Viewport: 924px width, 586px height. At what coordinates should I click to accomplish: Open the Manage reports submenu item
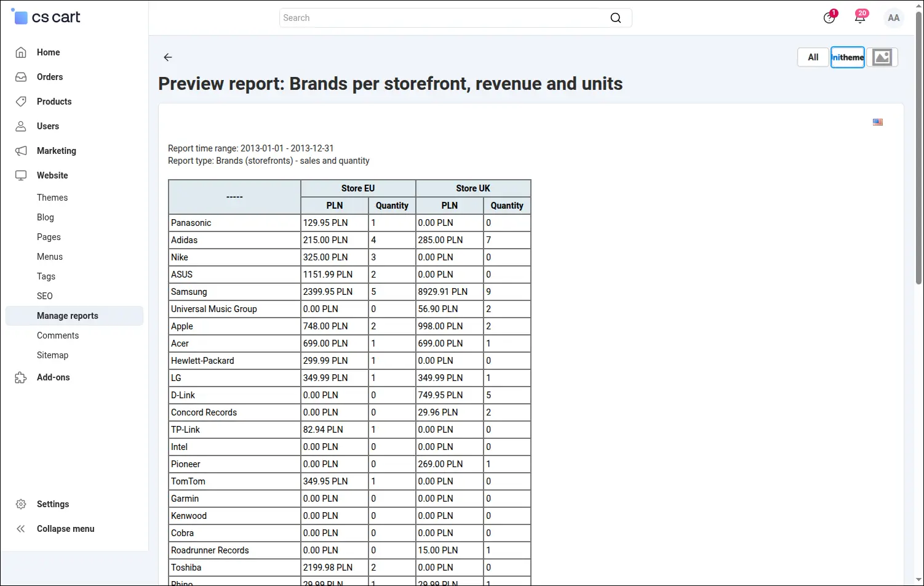coord(74,316)
